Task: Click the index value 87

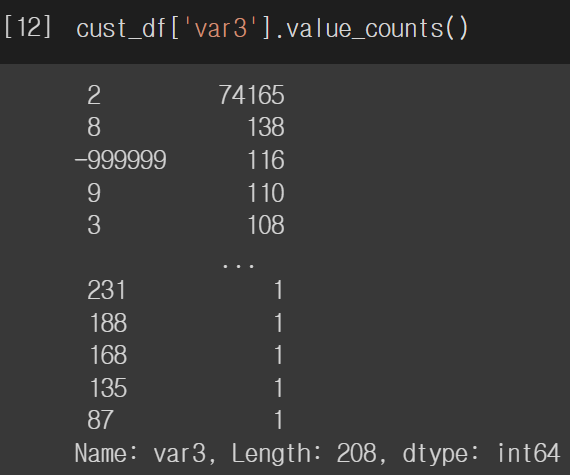Action: click(x=100, y=420)
